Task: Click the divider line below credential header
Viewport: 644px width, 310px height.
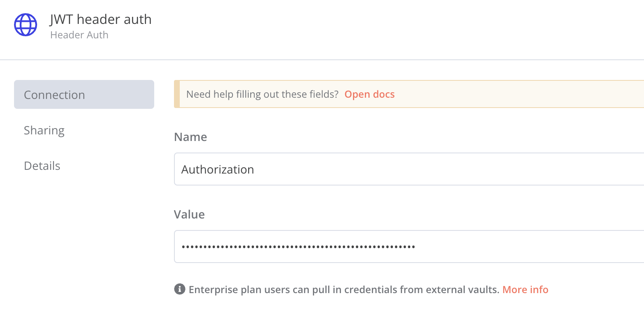Action: [x=322, y=60]
